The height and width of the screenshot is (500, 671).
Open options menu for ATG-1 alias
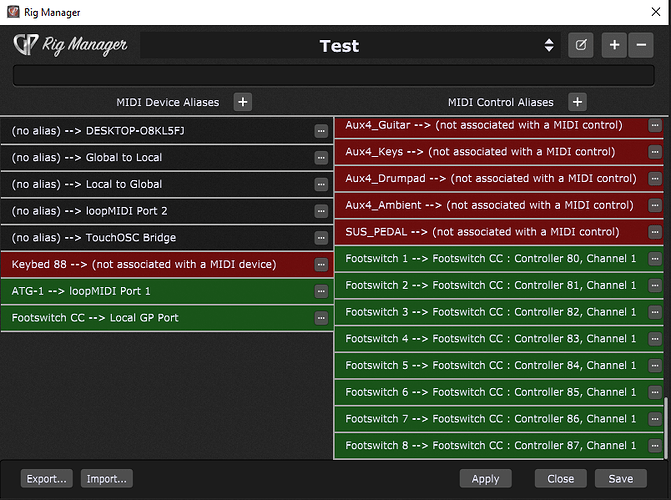coord(321,291)
